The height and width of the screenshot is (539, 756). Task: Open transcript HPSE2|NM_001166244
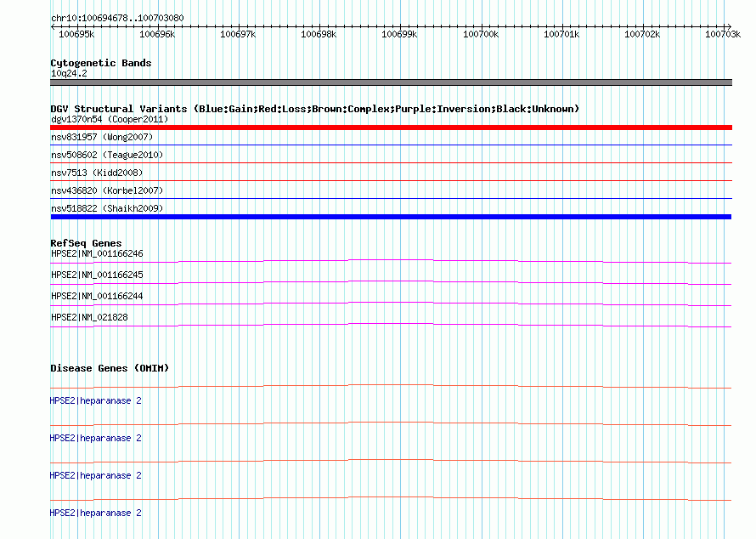click(97, 297)
